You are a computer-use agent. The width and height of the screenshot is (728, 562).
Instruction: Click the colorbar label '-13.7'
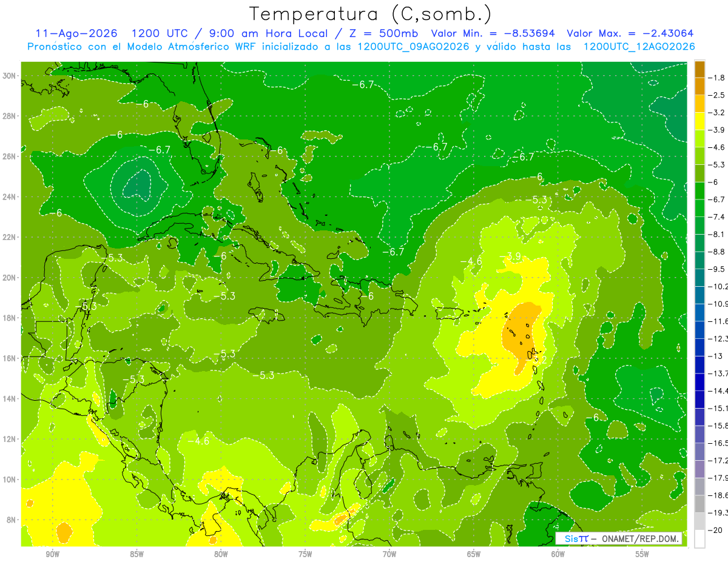tap(718, 373)
